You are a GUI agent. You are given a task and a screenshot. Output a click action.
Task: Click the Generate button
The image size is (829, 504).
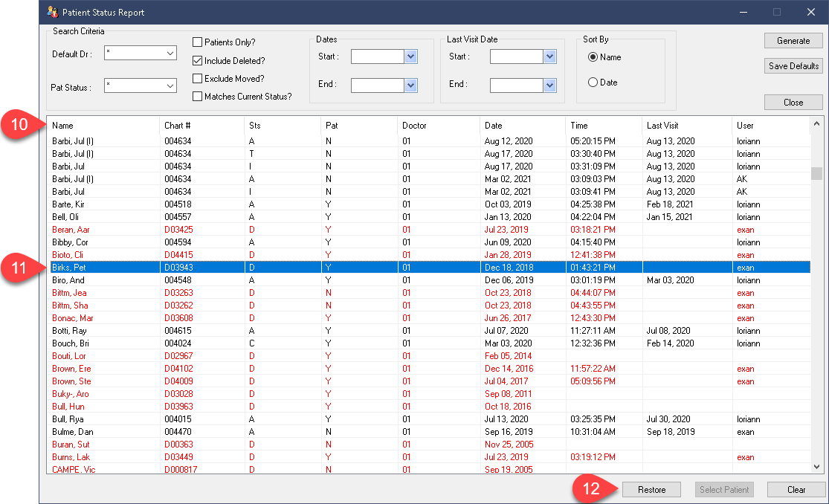click(793, 41)
